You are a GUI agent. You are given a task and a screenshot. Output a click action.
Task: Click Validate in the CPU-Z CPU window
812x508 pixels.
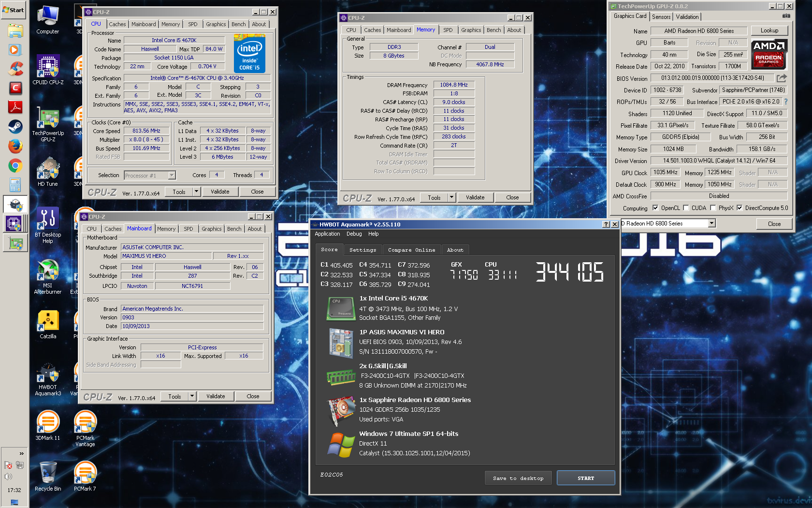coord(220,192)
